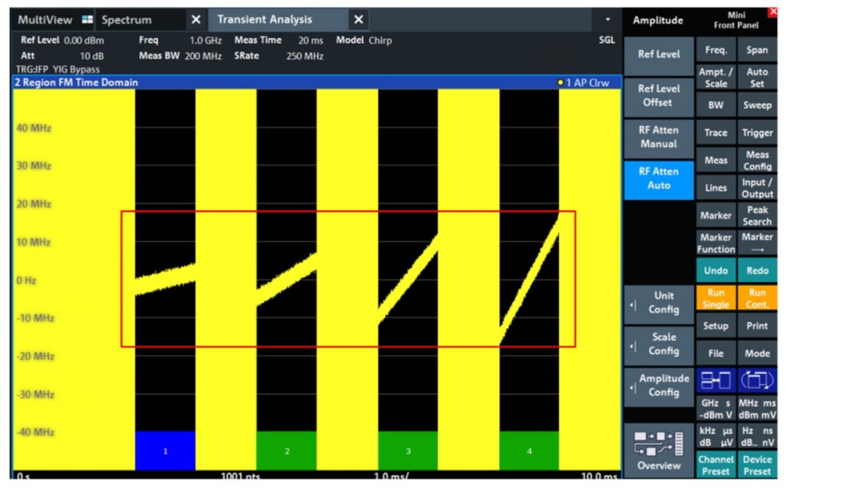
Task: Open the Trace key
Action: pyautogui.click(x=715, y=133)
